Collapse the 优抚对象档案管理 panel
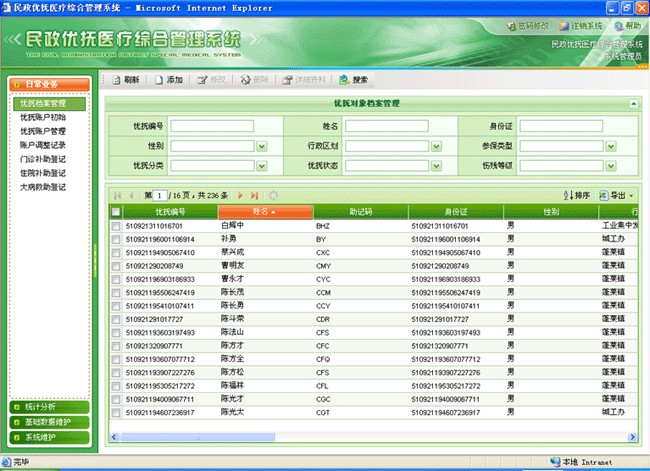The height and width of the screenshot is (471, 650). click(633, 104)
